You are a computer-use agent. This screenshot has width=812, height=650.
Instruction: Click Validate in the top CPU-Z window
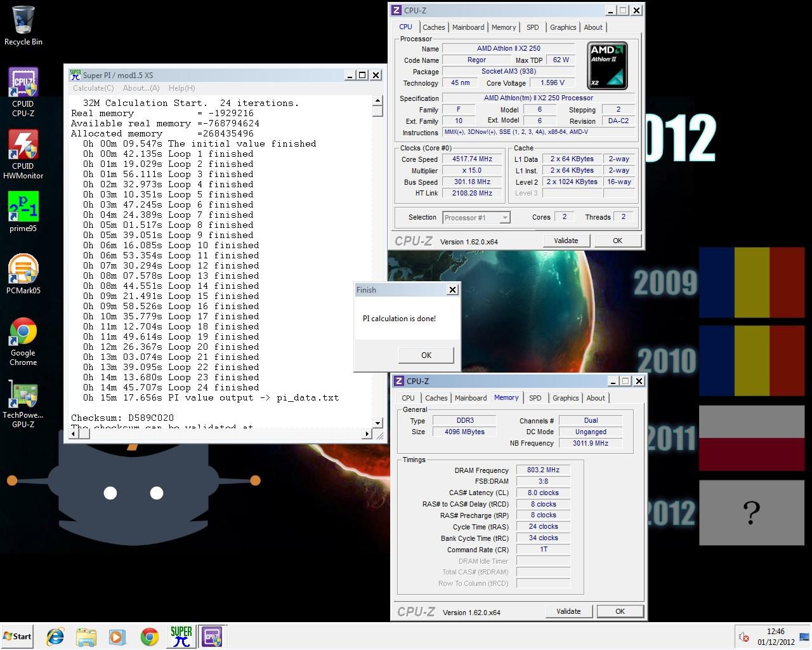click(x=566, y=241)
